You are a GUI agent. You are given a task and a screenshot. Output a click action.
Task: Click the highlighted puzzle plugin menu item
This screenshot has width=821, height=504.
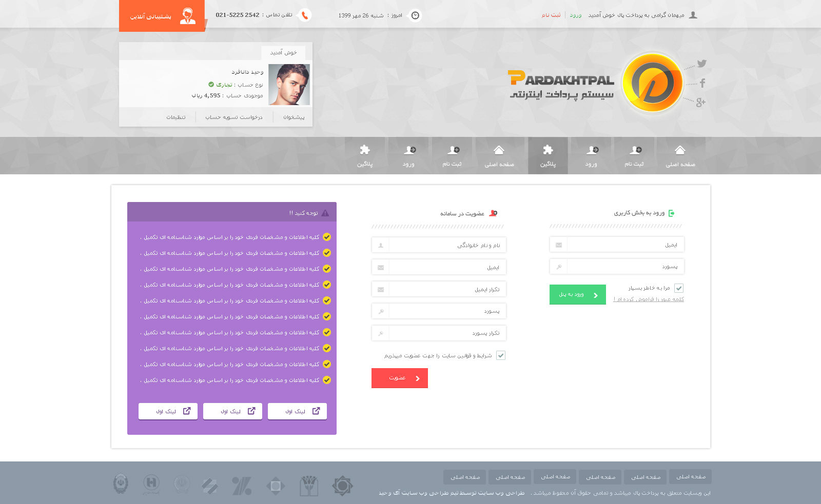[548, 155]
